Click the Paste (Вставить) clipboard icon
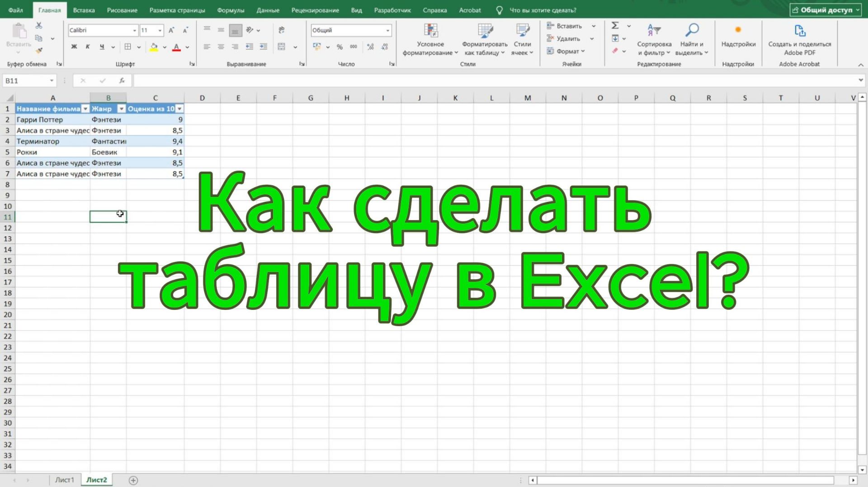 (x=19, y=31)
